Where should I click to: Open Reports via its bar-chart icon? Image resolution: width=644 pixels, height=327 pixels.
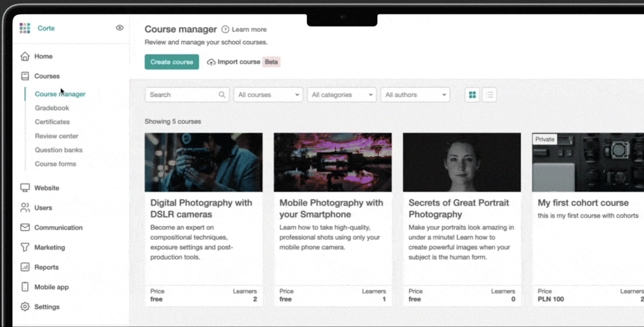(x=25, y=267)
